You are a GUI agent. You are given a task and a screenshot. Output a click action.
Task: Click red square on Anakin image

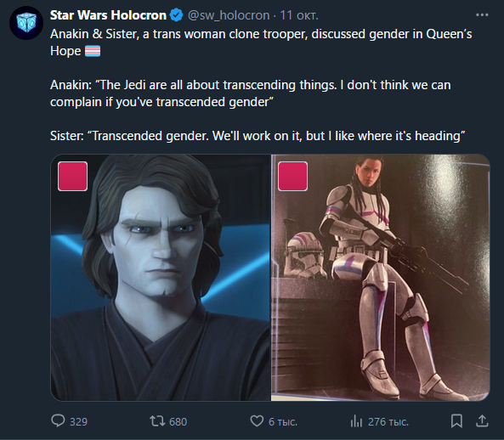click(72, 177)
